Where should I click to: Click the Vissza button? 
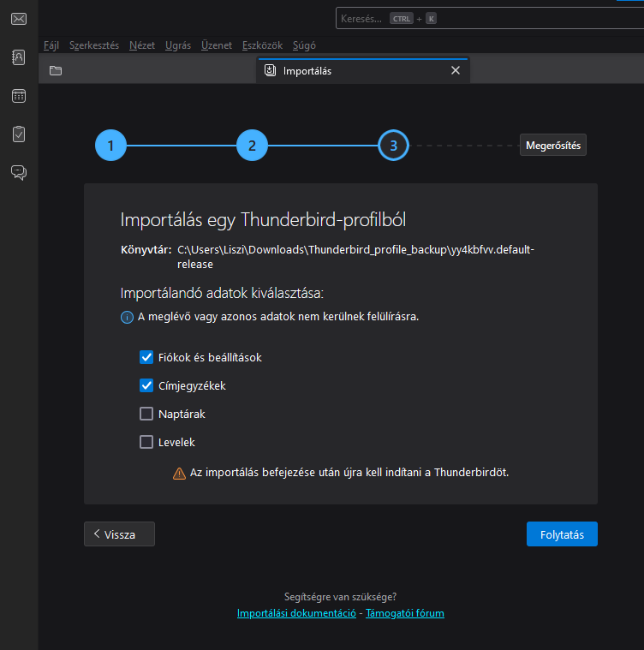pyautogui.click(x=119, y=534)
